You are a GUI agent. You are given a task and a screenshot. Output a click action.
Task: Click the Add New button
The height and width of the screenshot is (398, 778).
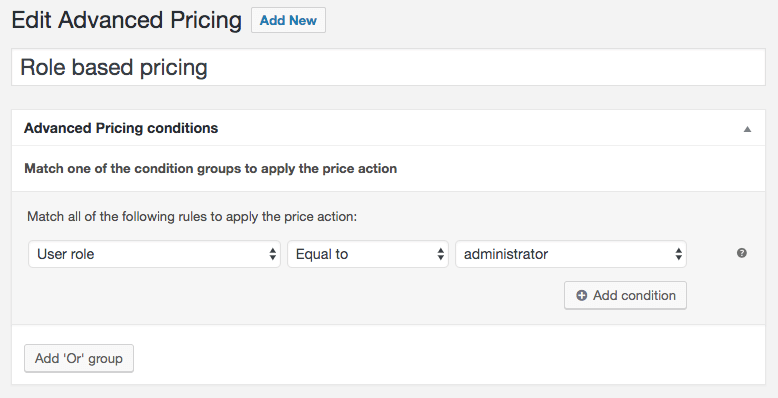click(288, 20)
